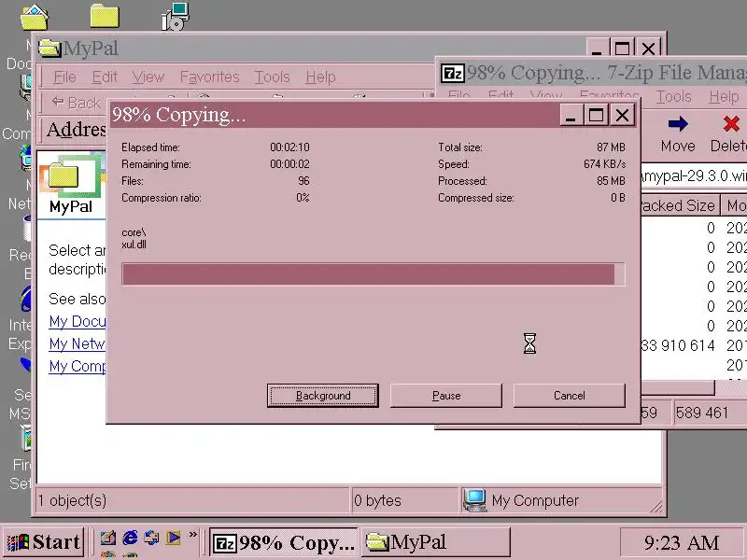
Task: Click the blue Move arrow in 7-Zip toolbar
Action: 678,124
